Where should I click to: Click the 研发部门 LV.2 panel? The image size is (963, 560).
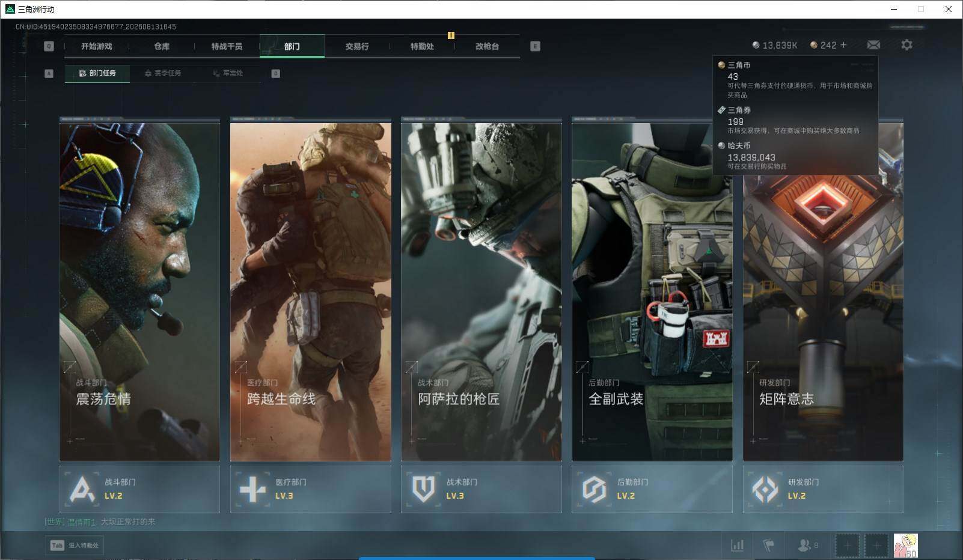823,489
